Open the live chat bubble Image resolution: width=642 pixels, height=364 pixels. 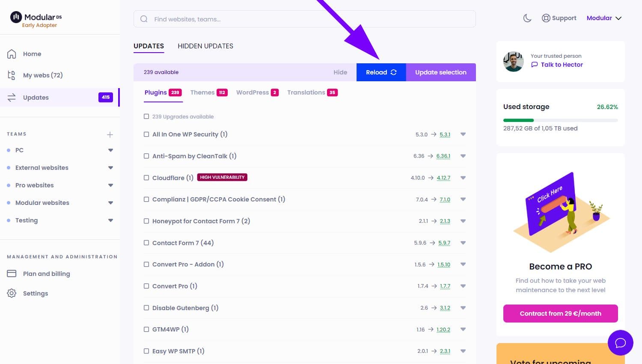coord(621,343)
